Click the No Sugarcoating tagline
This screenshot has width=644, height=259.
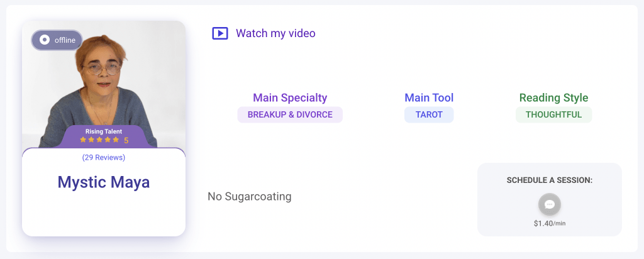249,197
